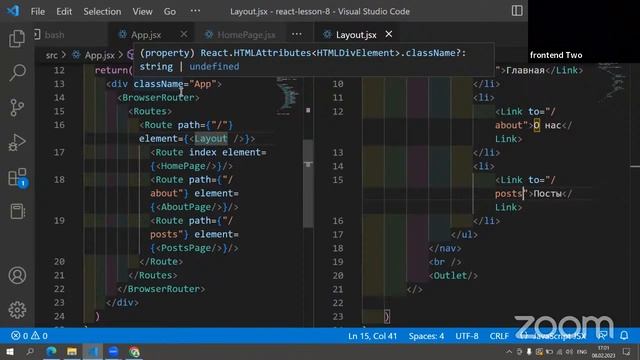Click line number 18 in App.jsx gutter

(59, 180)
